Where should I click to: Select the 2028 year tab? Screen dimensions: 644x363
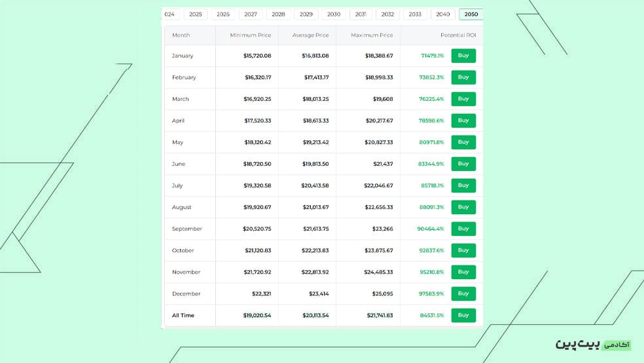(278, 14)
